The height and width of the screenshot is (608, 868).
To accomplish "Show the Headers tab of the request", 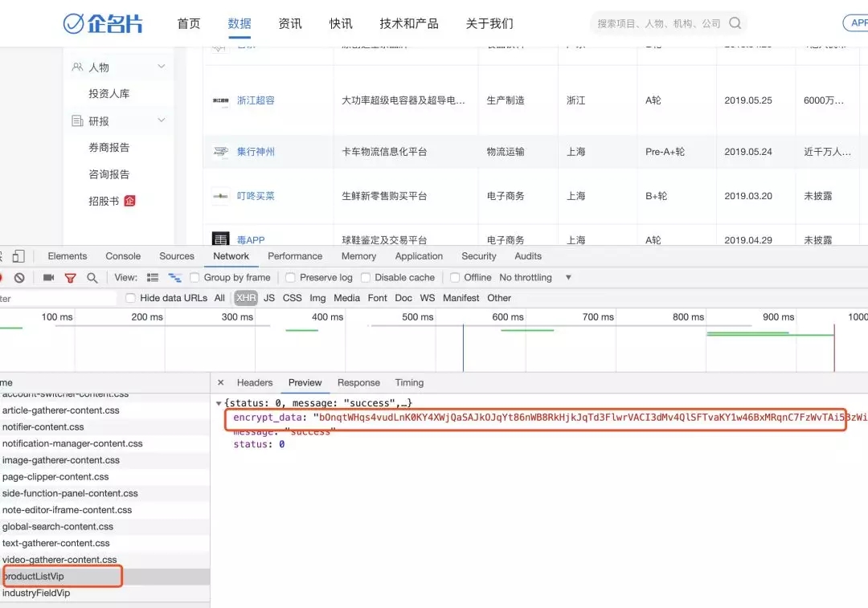I will [x=255, y=382].
